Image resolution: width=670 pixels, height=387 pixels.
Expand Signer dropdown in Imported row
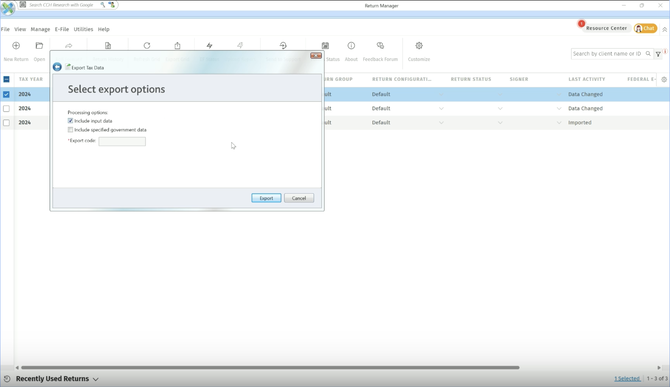[559, 123]
